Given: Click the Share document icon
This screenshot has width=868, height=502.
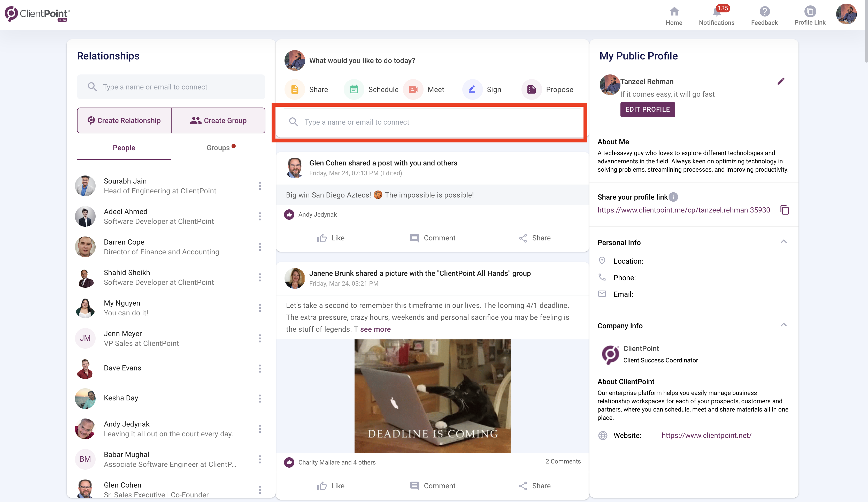Looking at the screenshot, I should 295,90.
